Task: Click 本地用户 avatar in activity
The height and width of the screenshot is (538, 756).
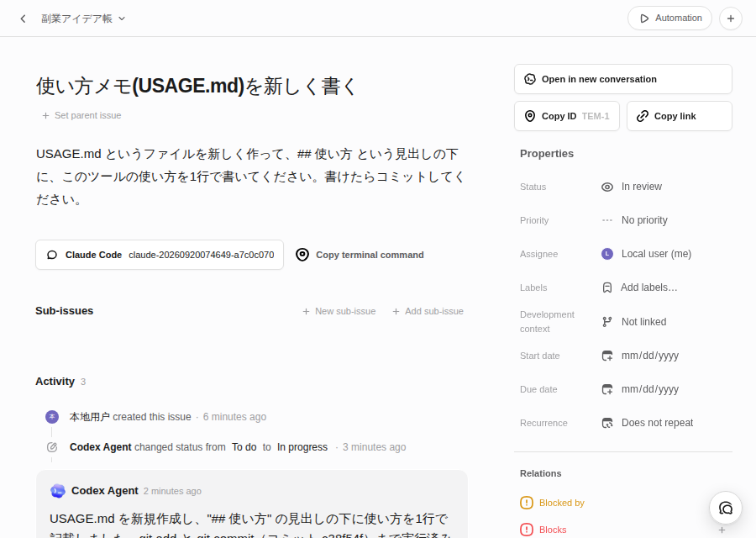Action: (52, 417)
